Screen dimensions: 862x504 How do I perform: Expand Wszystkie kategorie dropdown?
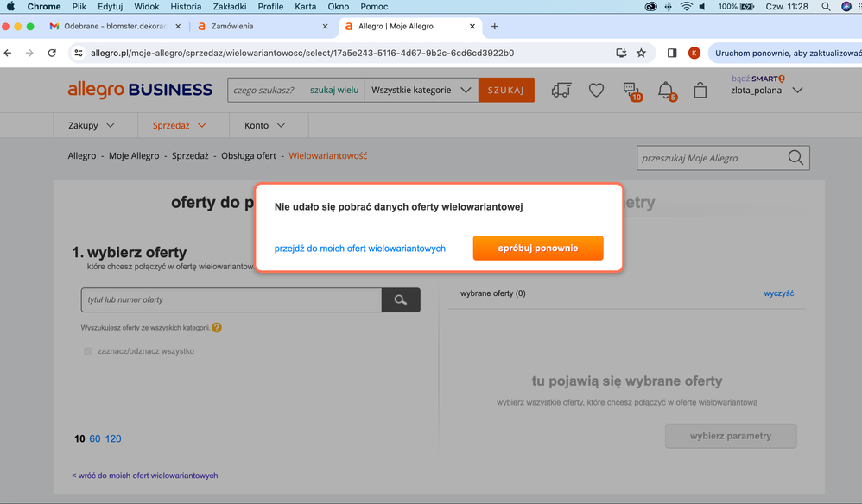421,90
